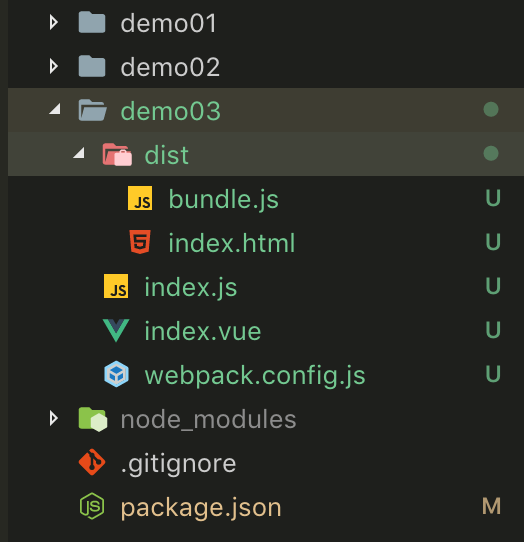Viewport: 524px width, 542px height.
Task: Click the demo02 folder icon
Action: click(92, 66)
